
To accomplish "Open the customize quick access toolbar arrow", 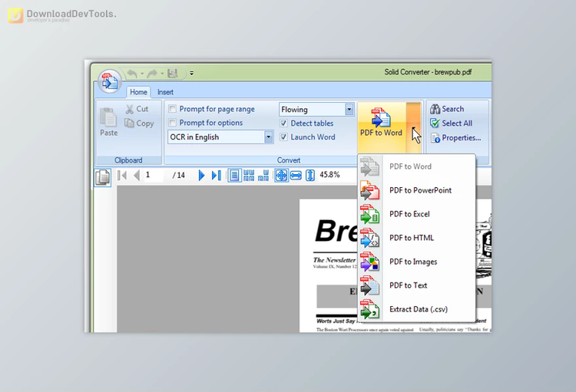I will (x=191, y=74).
